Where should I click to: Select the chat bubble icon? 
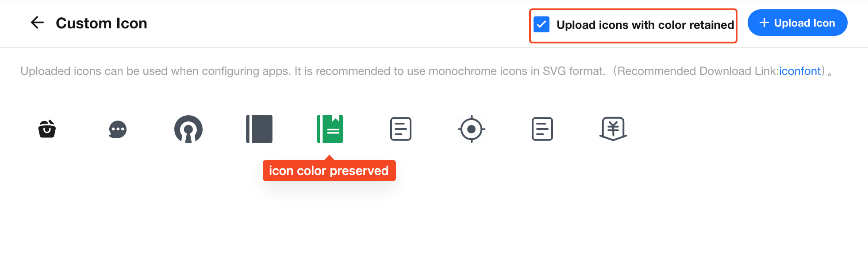(x=118, y=129)
